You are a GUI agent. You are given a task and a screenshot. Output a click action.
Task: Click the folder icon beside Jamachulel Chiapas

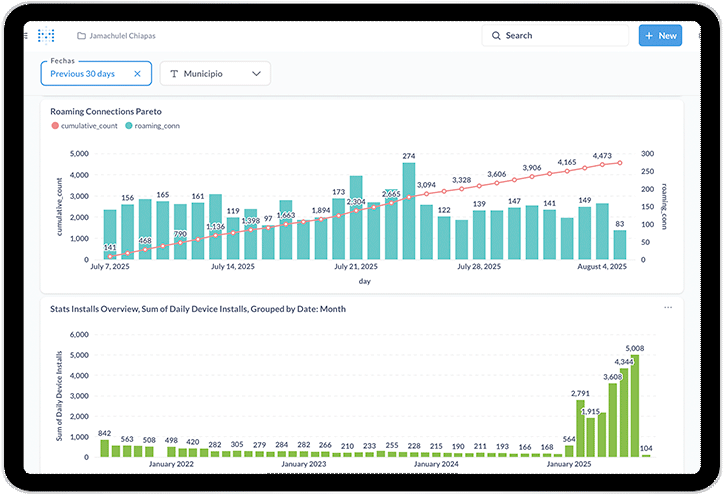tap(81, 36)
